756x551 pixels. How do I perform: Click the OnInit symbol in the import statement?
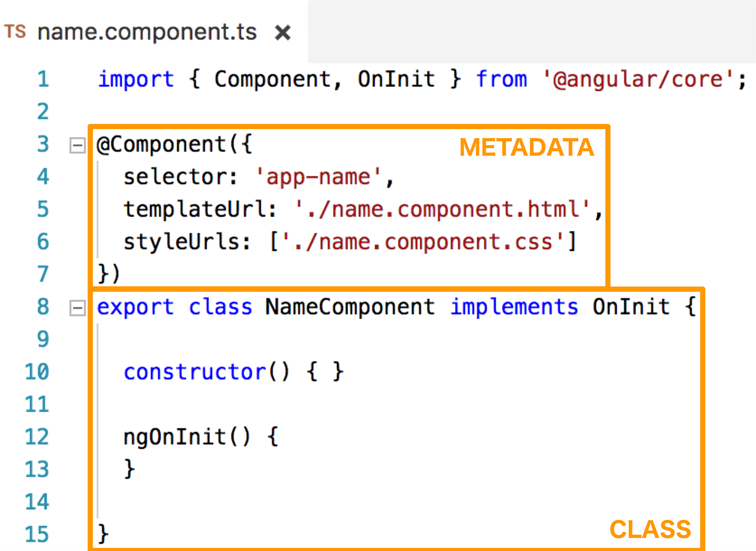[396, 79]
